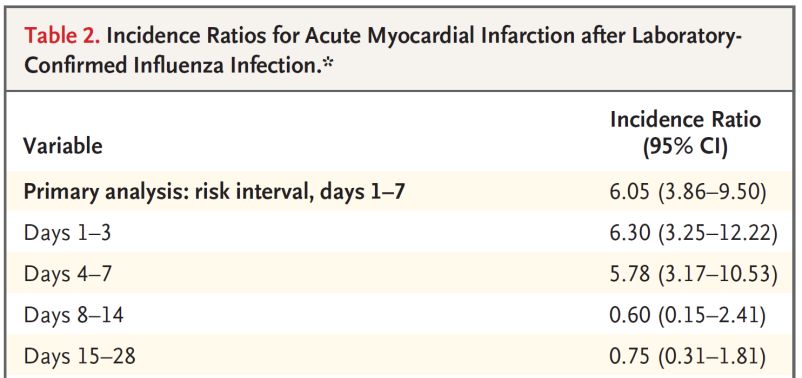Viewport: 802px width, 378px height.
Task: Select the 'Days 4–7' row label
Action: pos(67,275)
